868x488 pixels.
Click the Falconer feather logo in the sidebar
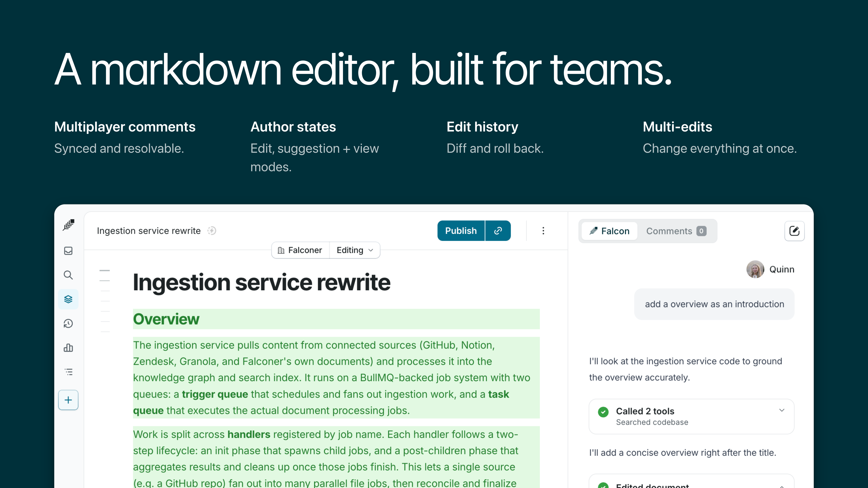tap(68, 225)
